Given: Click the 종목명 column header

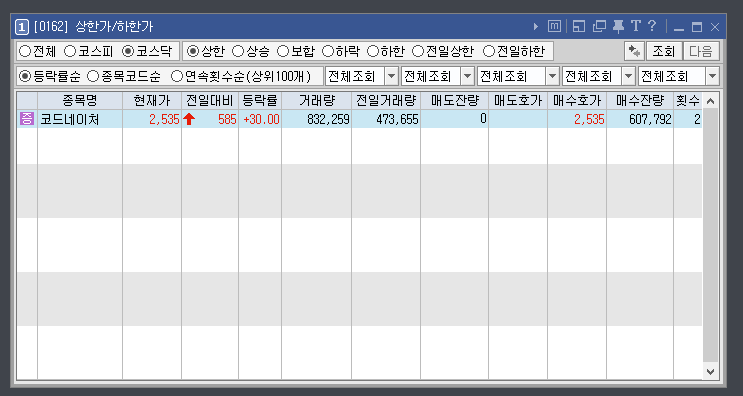Looking at the screenshot, I should [80, 100].
